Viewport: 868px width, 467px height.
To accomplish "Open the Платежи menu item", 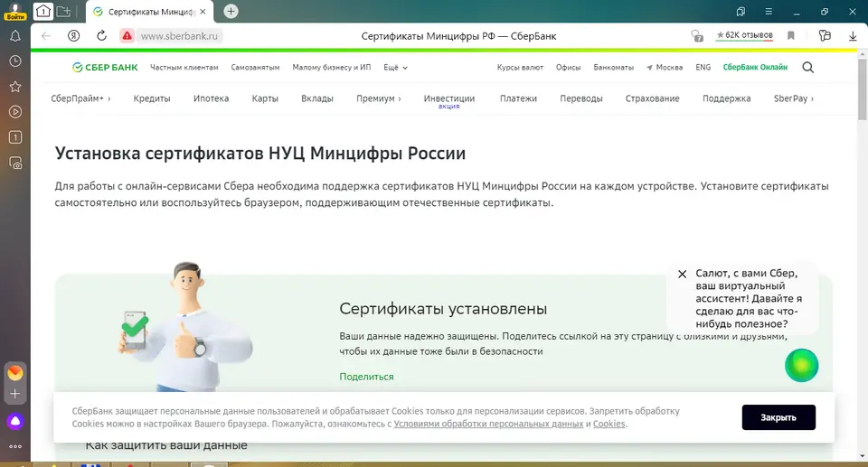I will 518,98.
